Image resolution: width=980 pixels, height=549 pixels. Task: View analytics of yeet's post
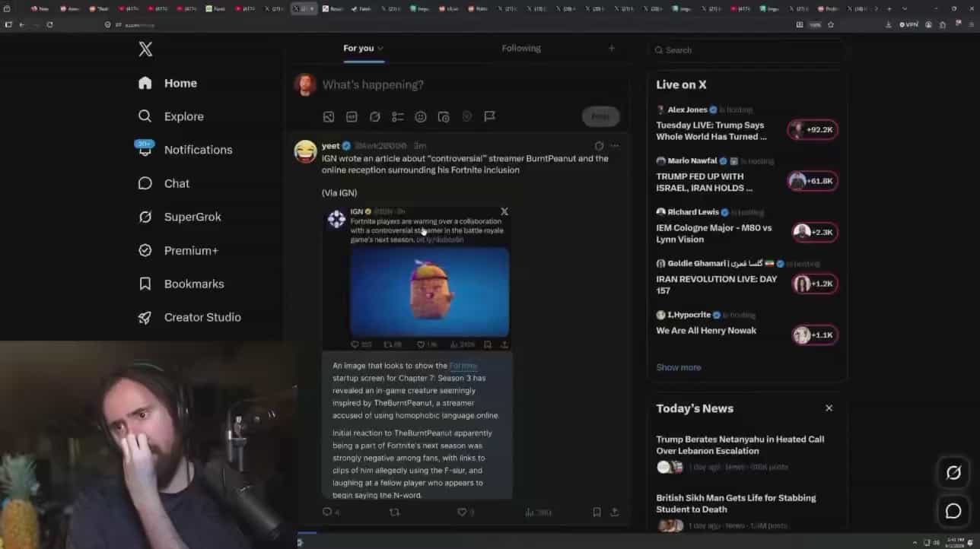click(x=538, y=513)
